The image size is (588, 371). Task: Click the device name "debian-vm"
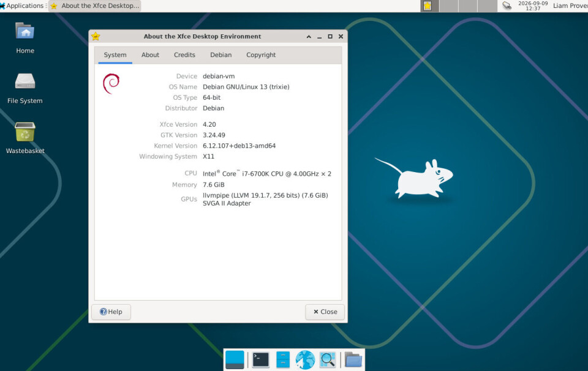click(x=219, y=76)
